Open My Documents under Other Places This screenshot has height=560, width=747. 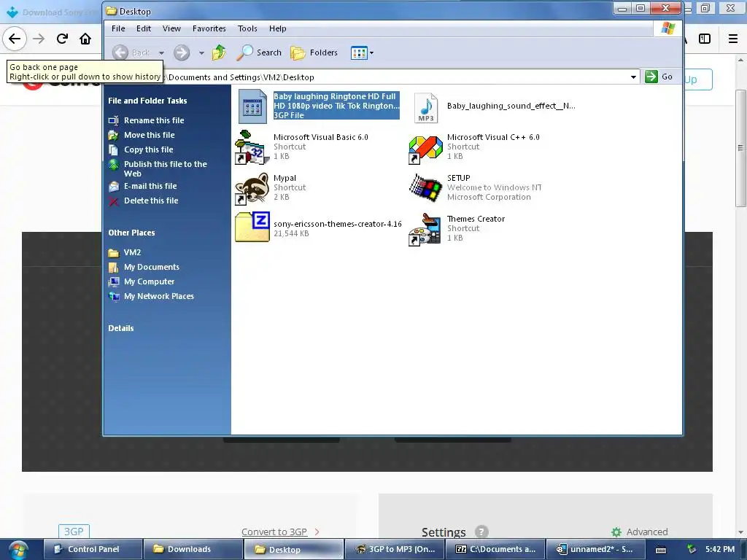[152, 267]
